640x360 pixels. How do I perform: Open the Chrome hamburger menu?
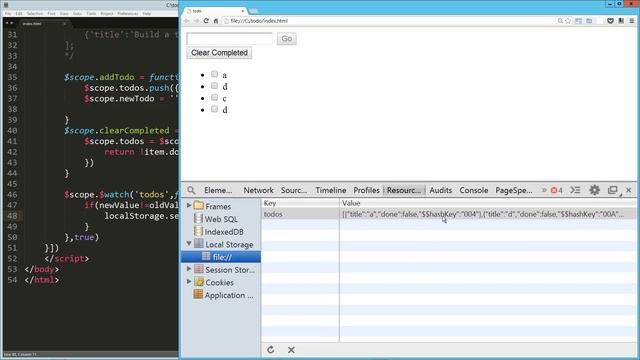pos(631,21)
